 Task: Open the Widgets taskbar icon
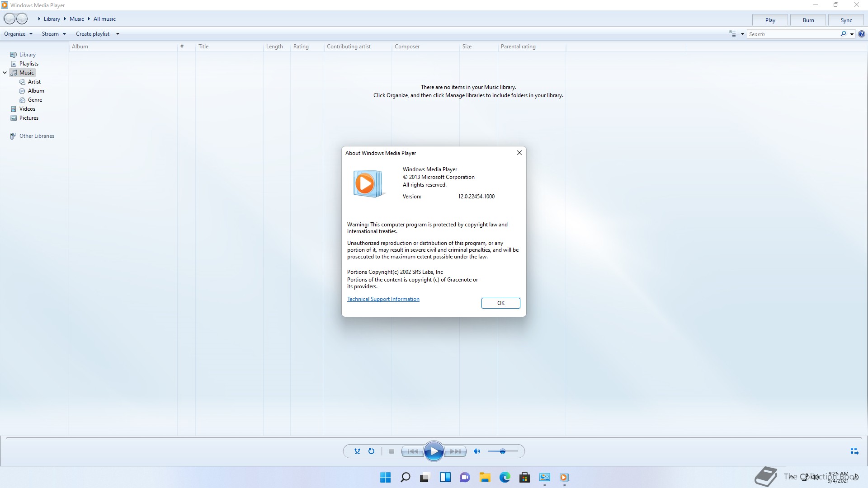pyautogui.click(x=445, y=477)
